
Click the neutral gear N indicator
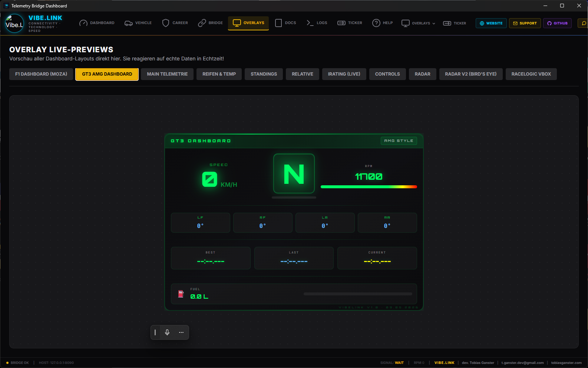tap(294, 173)
